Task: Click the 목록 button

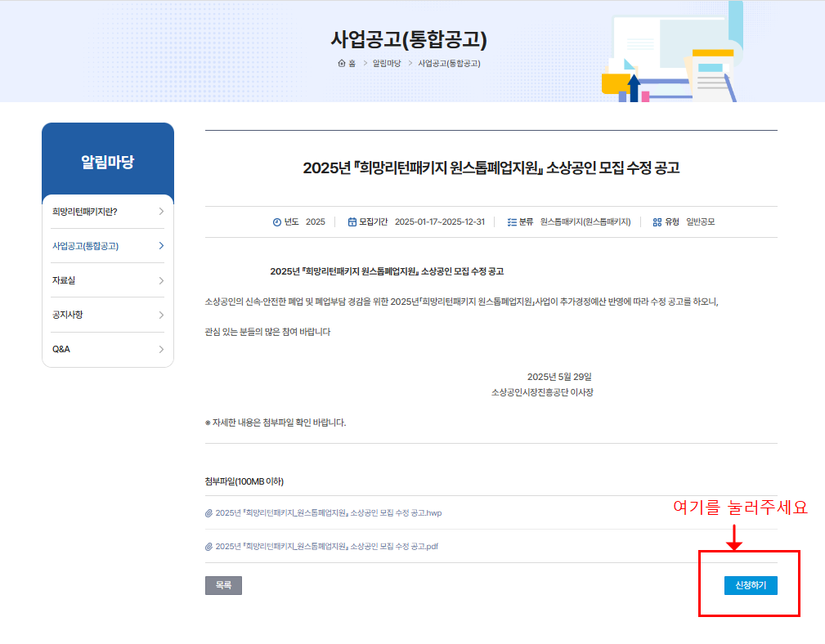Action: point(223,585)
